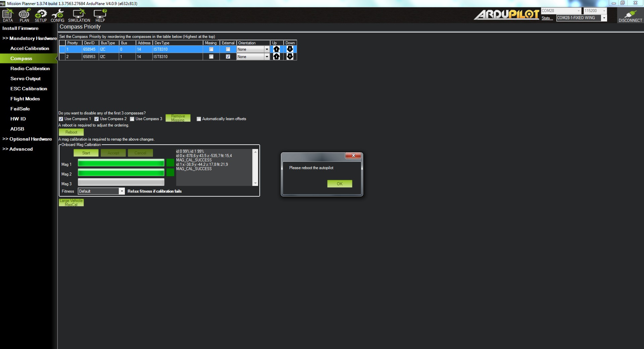Enable Use Compass 3 checkbox
The image size is (644, 349).
click(132, 119)
